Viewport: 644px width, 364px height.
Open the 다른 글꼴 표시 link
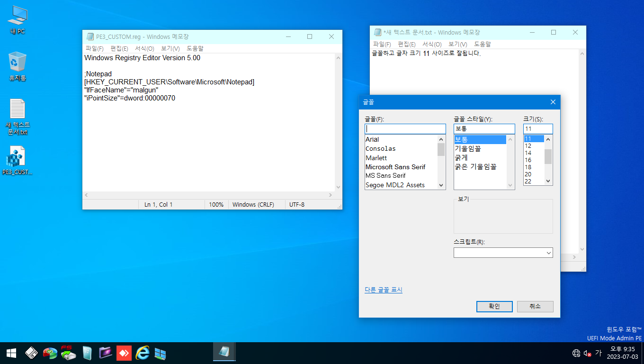coord(384,290)
